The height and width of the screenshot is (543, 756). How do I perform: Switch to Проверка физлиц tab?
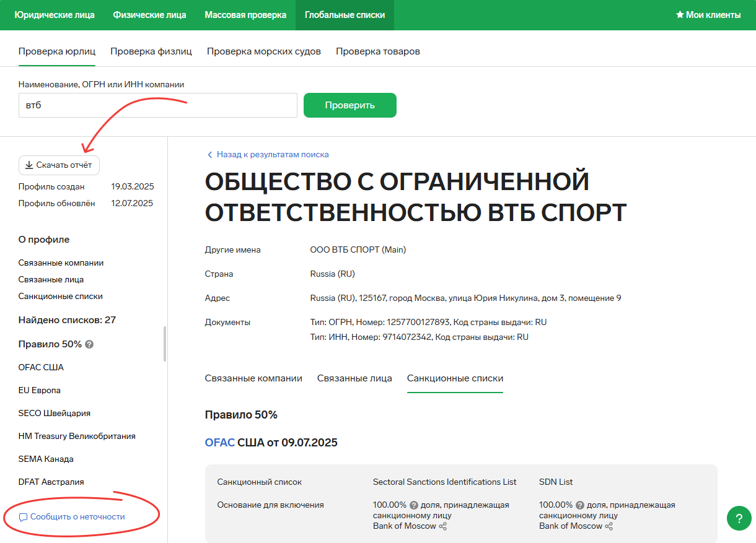(151, 51)
